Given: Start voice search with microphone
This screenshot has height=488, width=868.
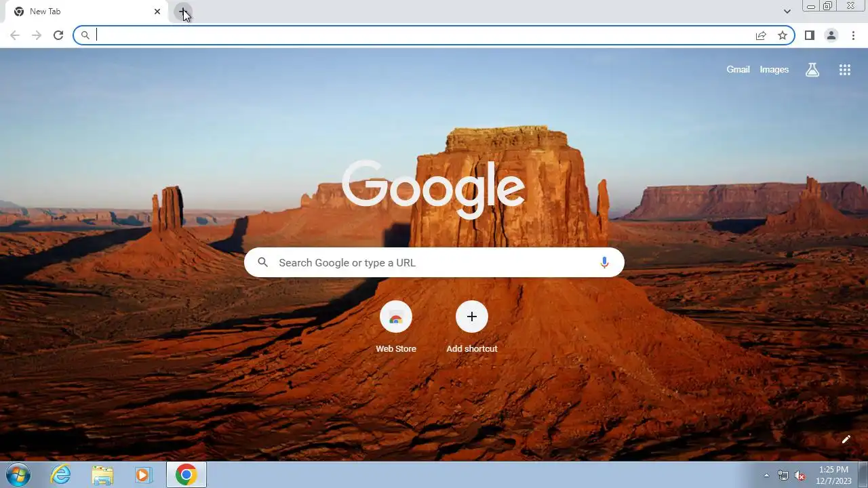Looking at the screenshot, I should (604, 262).
